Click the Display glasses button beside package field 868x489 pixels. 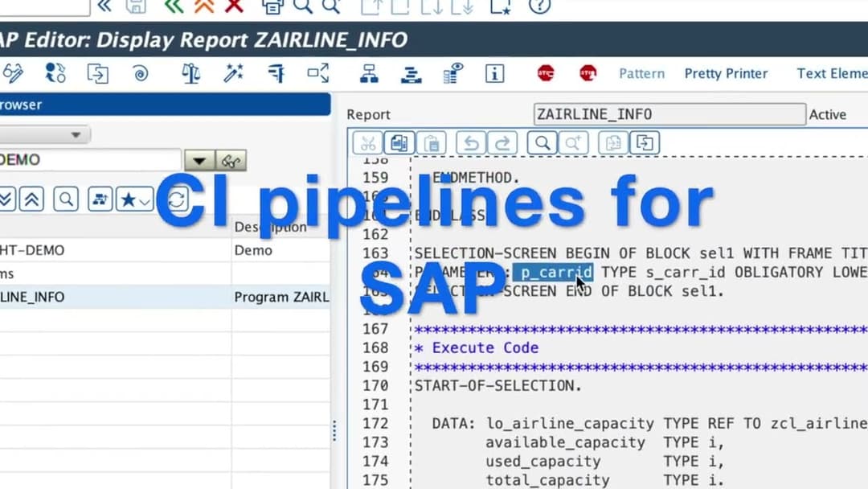pyautogui.click(x=231, y=161)
